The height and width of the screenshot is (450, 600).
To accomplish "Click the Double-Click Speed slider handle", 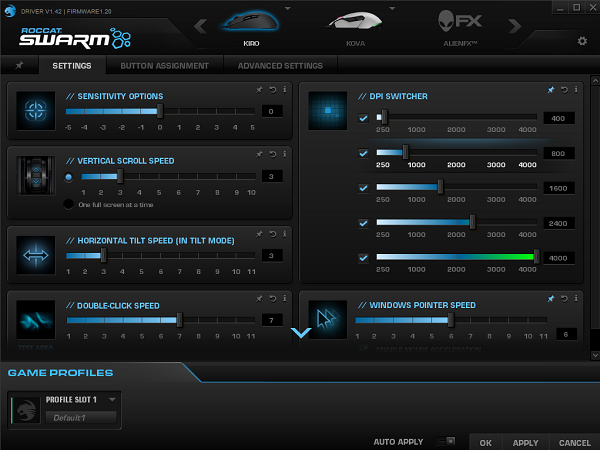I will 179,320.
